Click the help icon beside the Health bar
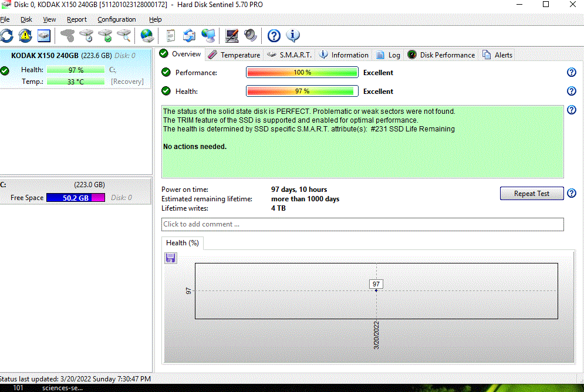Viewport: 584px width, 392px height. click(571, 91)
